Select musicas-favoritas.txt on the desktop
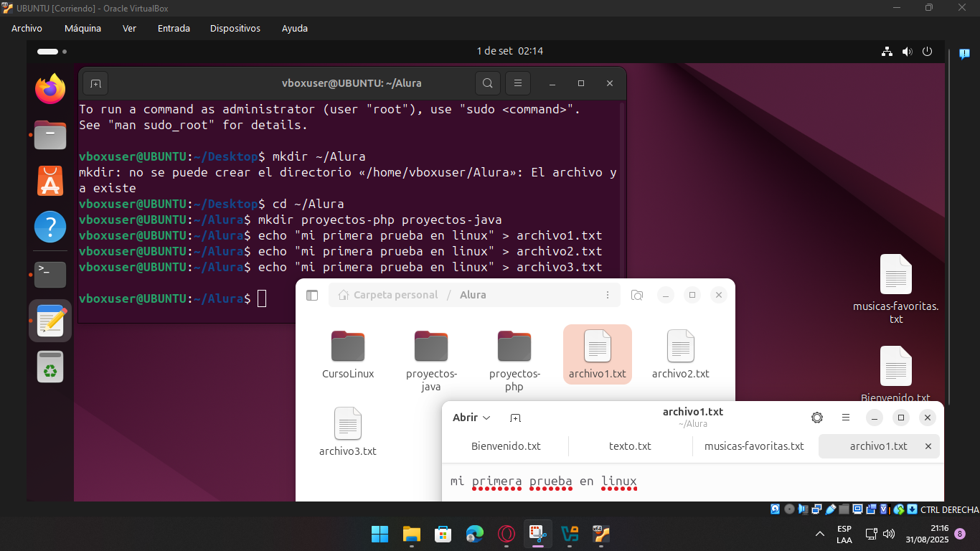The image size is (980, 551). coord(896,289)
